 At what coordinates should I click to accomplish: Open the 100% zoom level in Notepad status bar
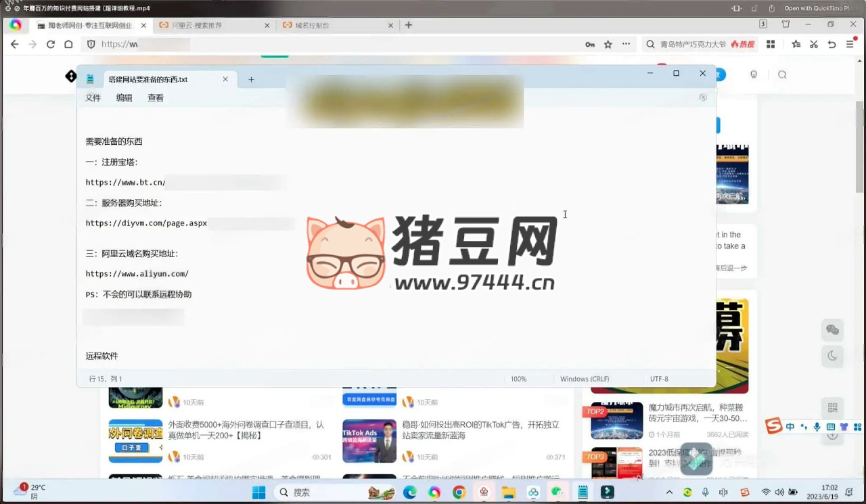[x=518, y=379]
